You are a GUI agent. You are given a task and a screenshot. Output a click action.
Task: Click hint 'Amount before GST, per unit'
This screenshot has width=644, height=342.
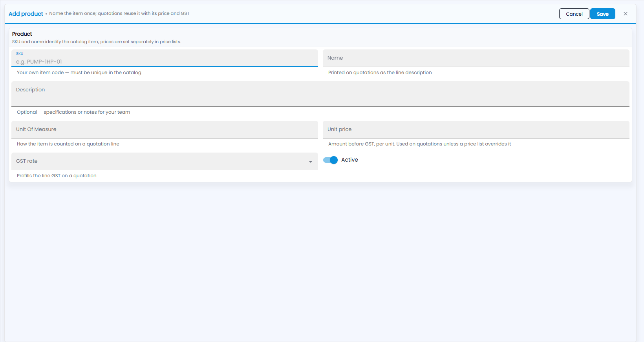tap(419, 144)
